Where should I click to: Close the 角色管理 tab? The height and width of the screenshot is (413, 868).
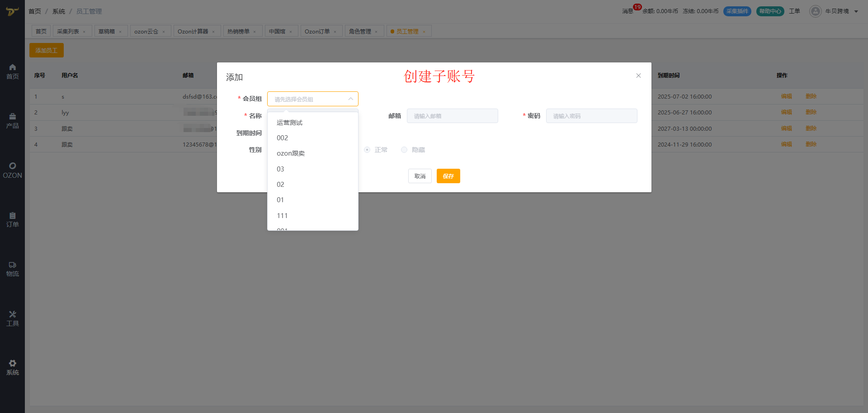(x=376, y=32)
